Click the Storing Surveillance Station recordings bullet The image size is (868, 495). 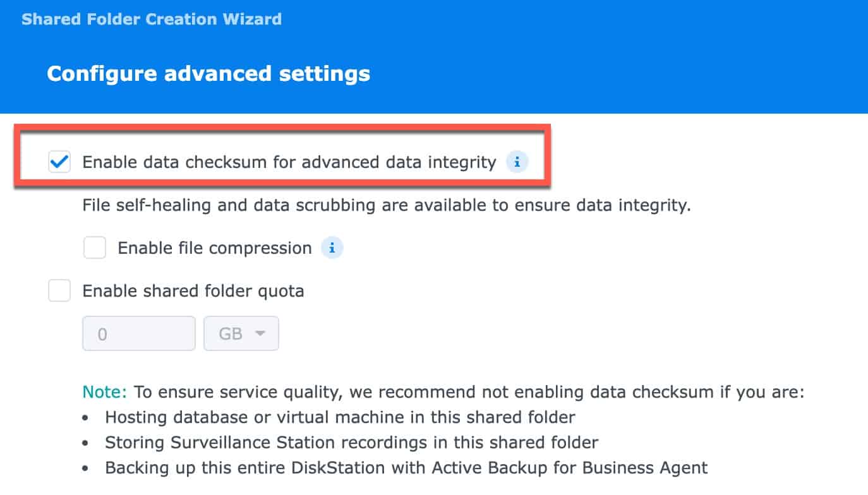point(352,443)
